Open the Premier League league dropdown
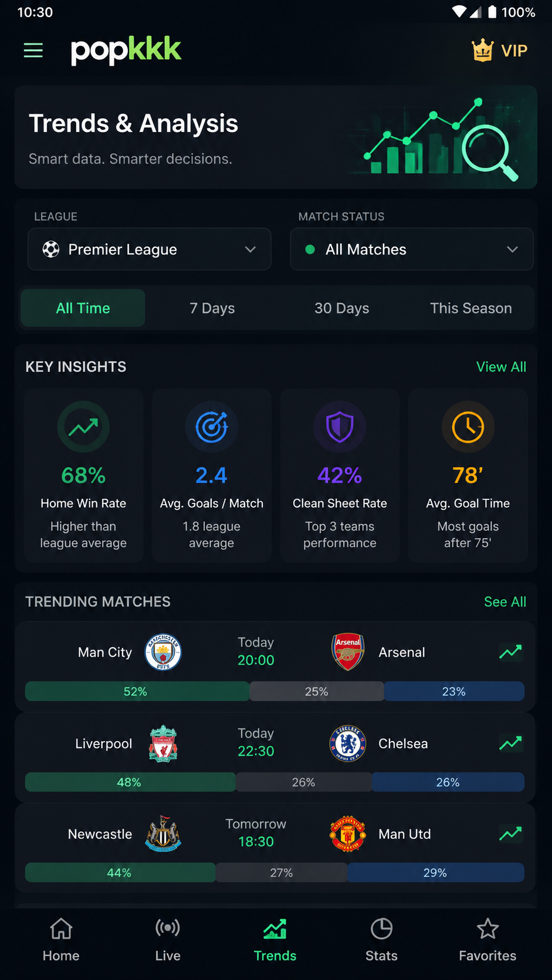The image size is (552, 980). click(150, 249)
